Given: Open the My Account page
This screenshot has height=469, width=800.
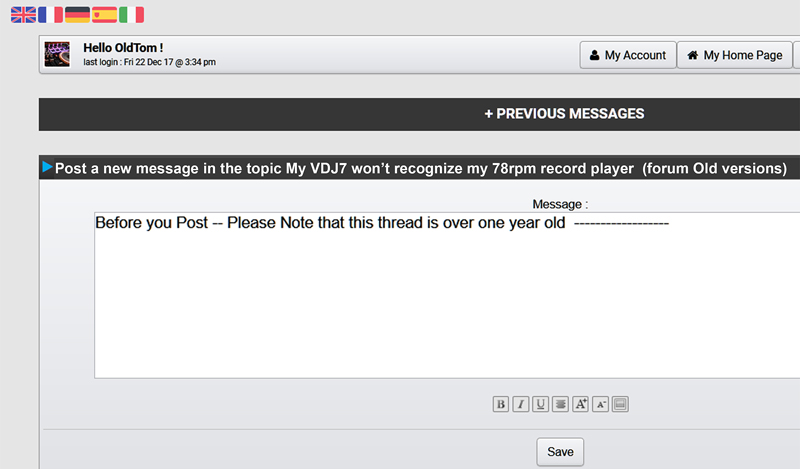Looking at the screenshot, I should (628, 55).
